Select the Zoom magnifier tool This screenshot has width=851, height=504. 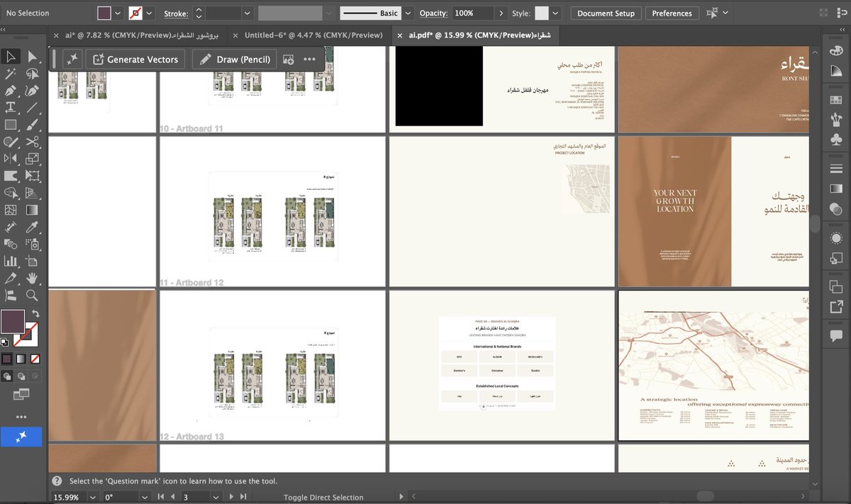coord(33,295)
